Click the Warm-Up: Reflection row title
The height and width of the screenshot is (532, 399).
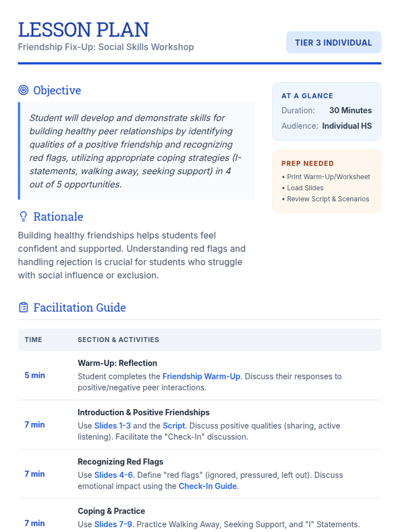[117, 363]
